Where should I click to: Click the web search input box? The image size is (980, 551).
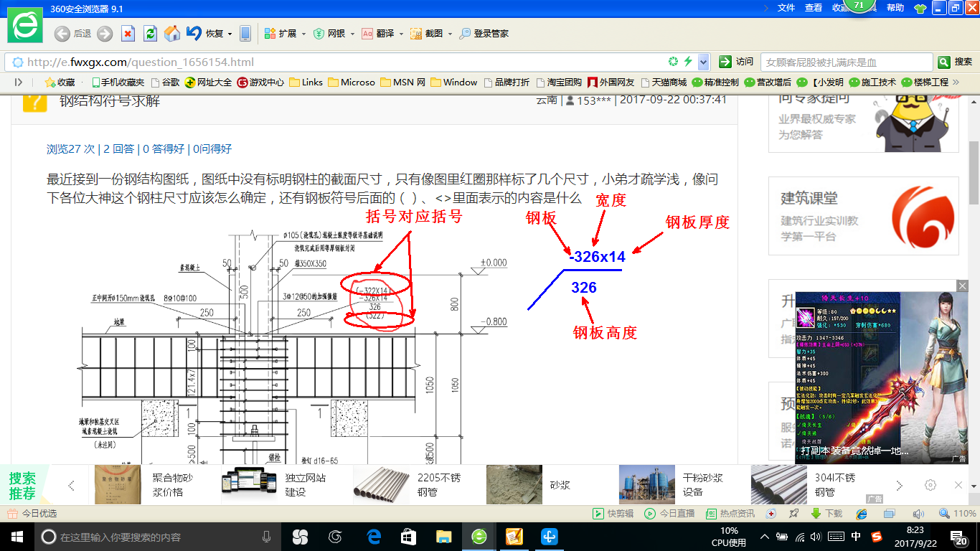click(847, 62)
